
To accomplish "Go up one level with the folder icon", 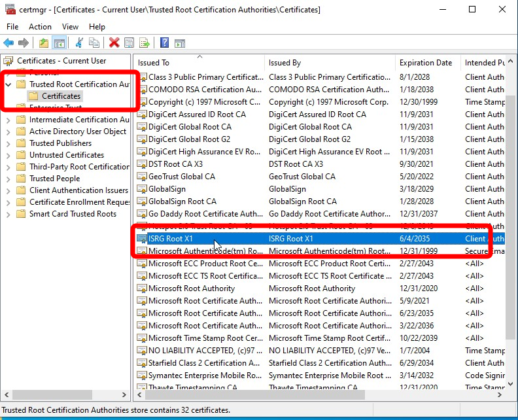I will 44,43.
